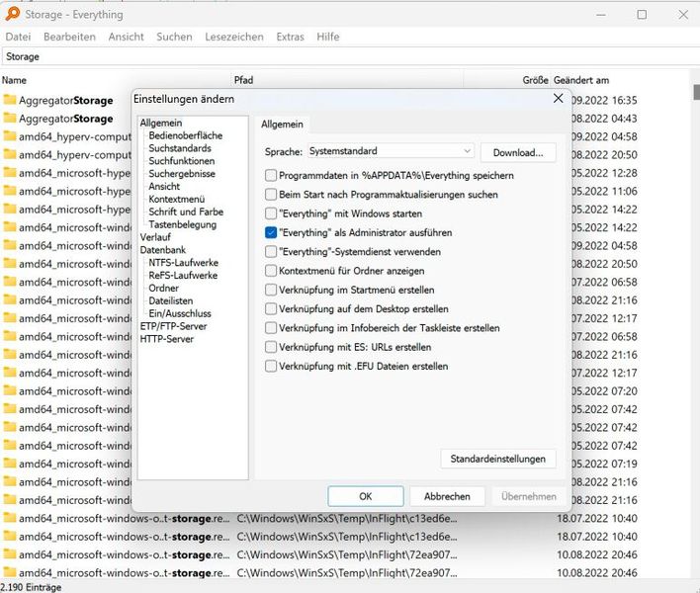Select Datenbank in the settings tree
The image size is (700, 593).
[x=162, y=250]
